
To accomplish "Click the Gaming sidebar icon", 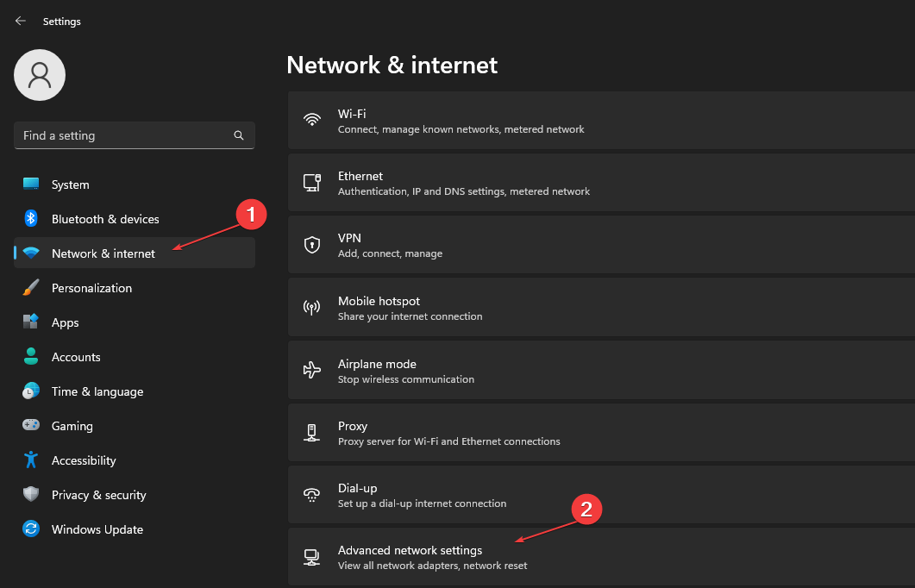I will (x=31, y=425).
